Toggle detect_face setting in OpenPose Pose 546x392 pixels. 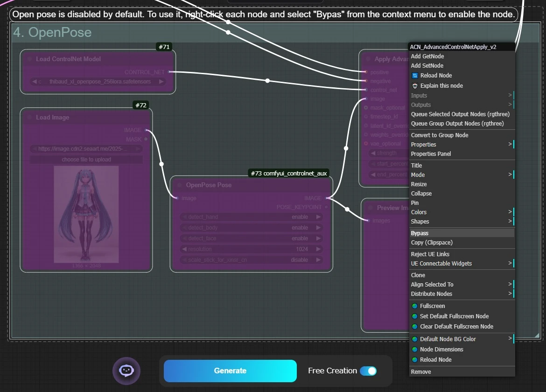pyautogui.click(x=251, y=238)
